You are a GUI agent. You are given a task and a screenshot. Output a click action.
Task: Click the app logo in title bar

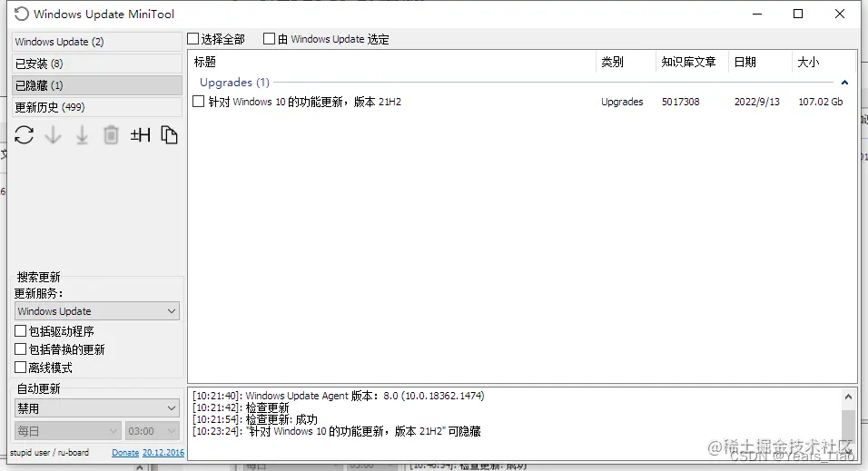22,14
